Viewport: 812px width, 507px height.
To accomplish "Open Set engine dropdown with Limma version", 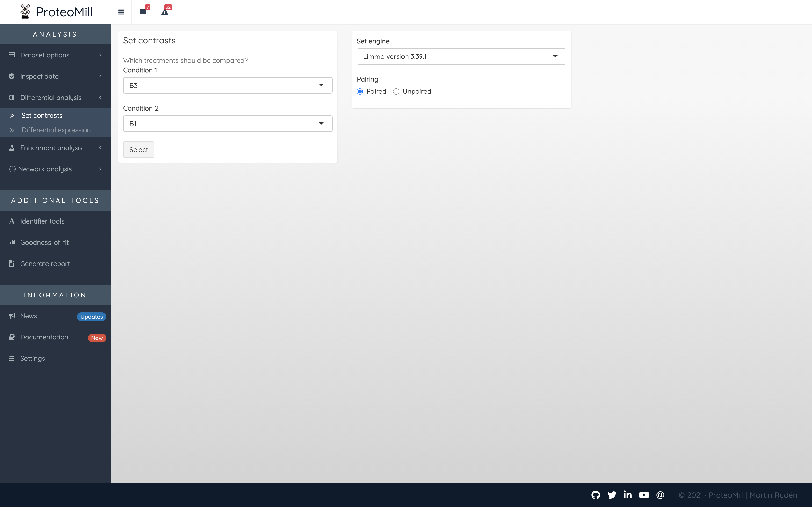I will [x=461, y=57].
